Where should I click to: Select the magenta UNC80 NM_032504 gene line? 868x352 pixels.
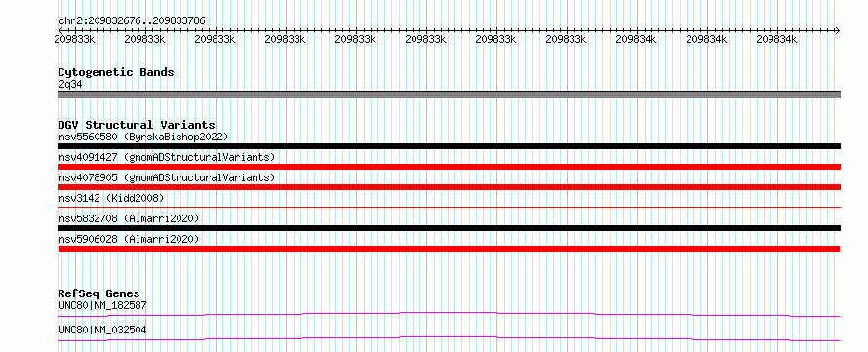[449, 338]
